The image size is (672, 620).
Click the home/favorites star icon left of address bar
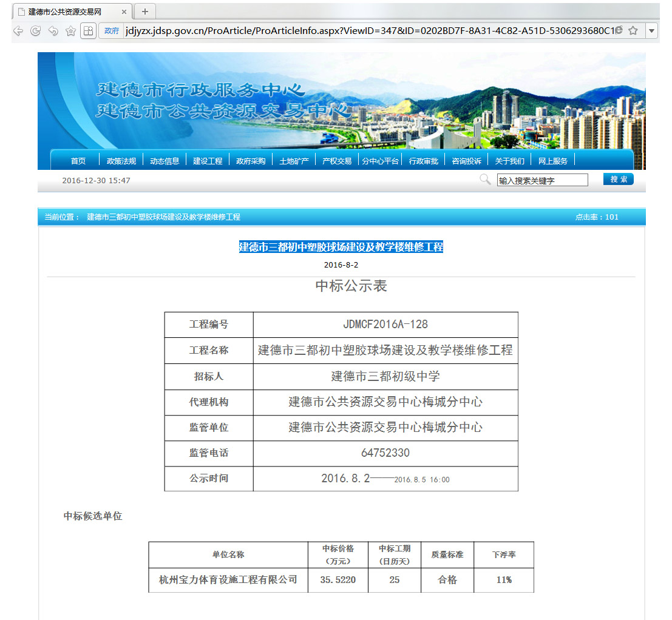[70, 31]
